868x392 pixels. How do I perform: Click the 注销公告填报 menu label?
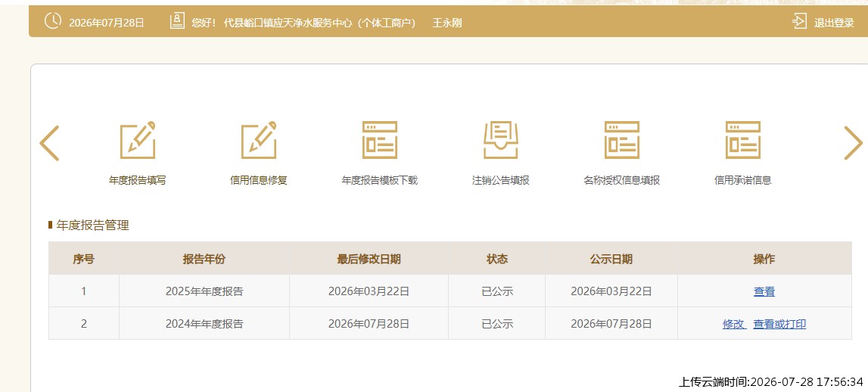(500, 181)
